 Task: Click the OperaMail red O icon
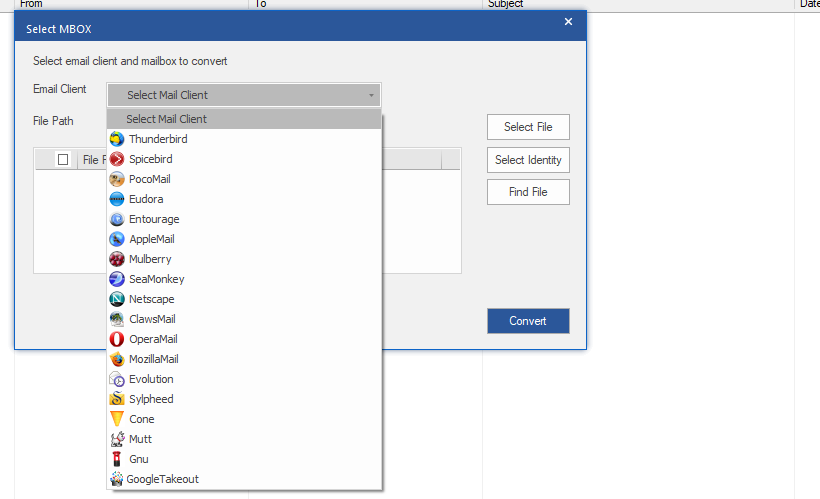[x=117, y=339]
